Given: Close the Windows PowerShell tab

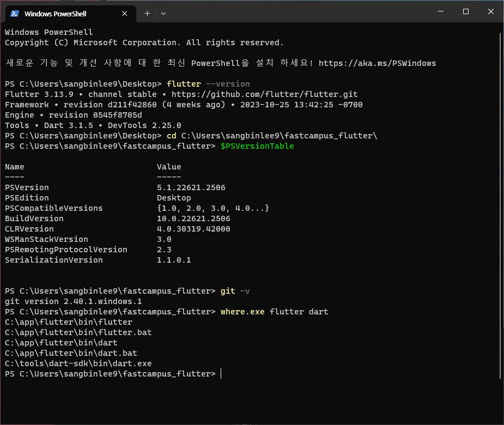Looking at the screenshot, I should 124,14.
